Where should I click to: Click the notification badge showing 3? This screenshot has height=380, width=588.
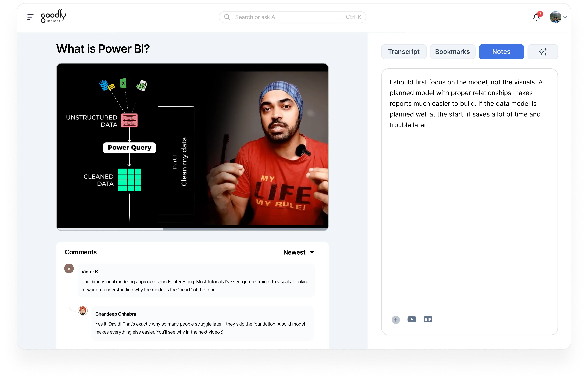tap(540, 14)
